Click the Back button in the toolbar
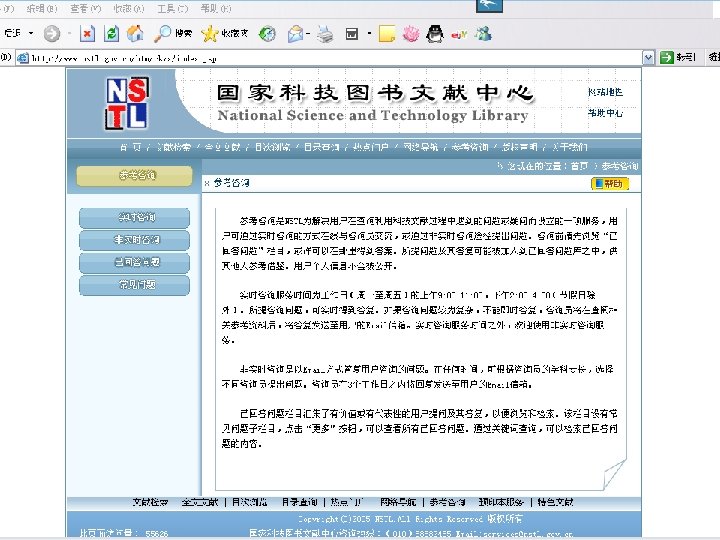This screenshot has height=540, width=720. point(13,33)
